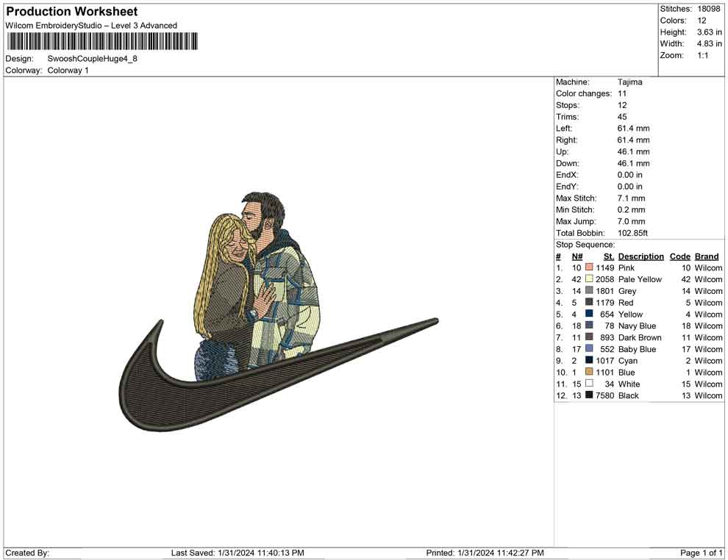Click the 'St.' column header
Image resolution: width=728 pixels, height=560 pixels.
[609, 256]
